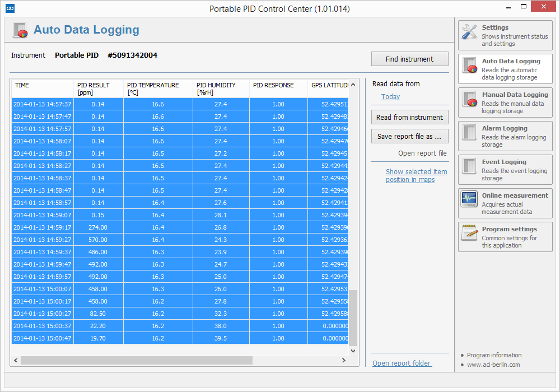Click the down arrow on the vertical scrollbar
The image size is (560, 392).
(353, 351)
